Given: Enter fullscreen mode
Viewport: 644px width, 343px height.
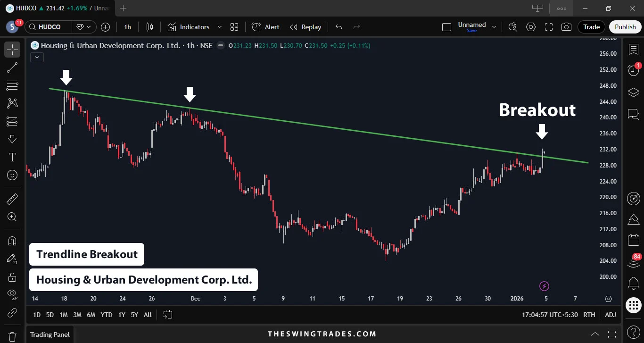Looking at the screenshot, I should click(x=548, y=27).
